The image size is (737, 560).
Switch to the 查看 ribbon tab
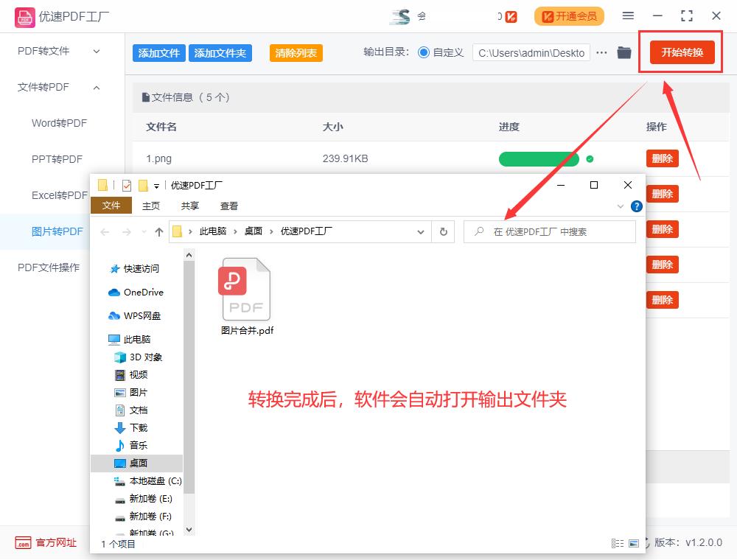point(228,206)
